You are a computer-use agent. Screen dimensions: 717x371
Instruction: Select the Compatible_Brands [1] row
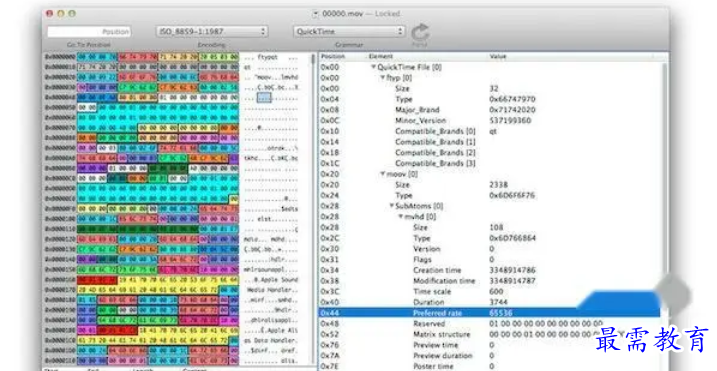click(489, 142)
